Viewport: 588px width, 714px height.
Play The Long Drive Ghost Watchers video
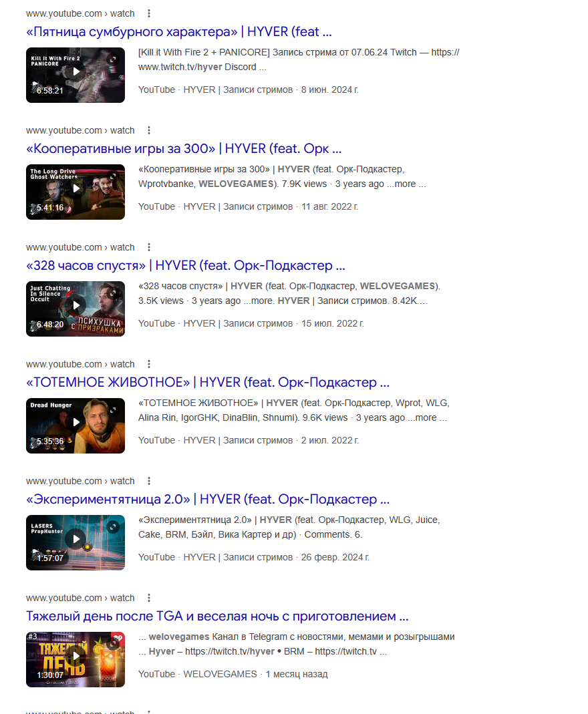tap(76, 188)
